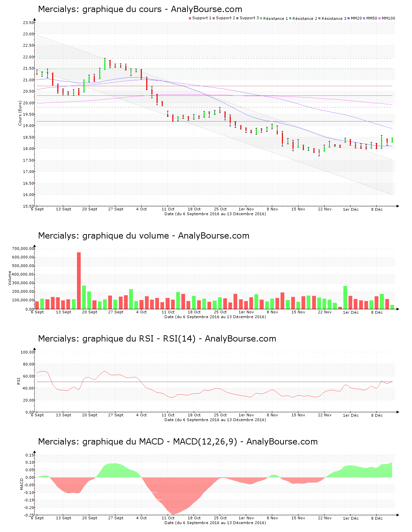Select the 'Support 2' legend label
412x532 pixels.
[x=226, y=18]
